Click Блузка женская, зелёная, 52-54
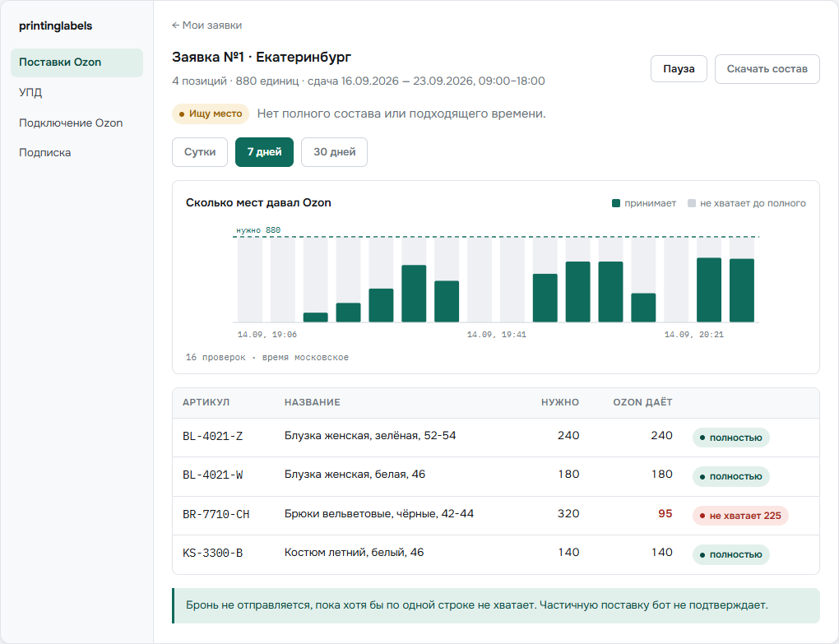 (370, 435)
